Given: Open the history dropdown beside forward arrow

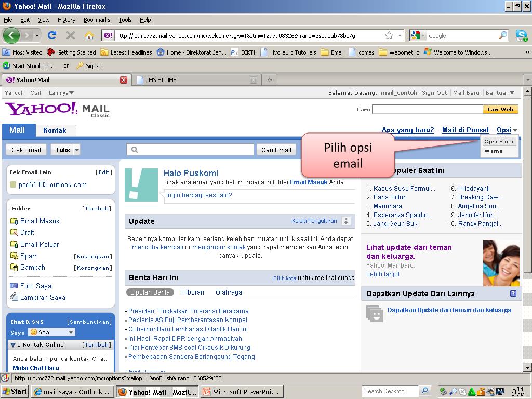Looking at the screenshot, I should click(x=37, y=35).
